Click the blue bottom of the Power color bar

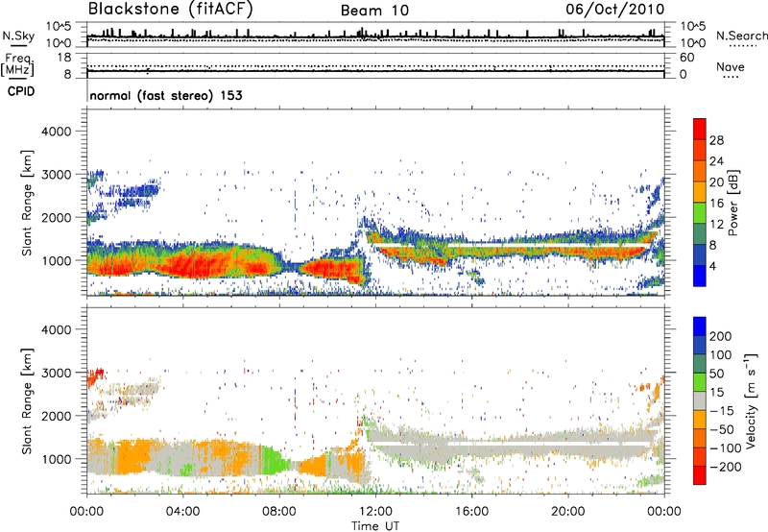(x=700, y=276)
